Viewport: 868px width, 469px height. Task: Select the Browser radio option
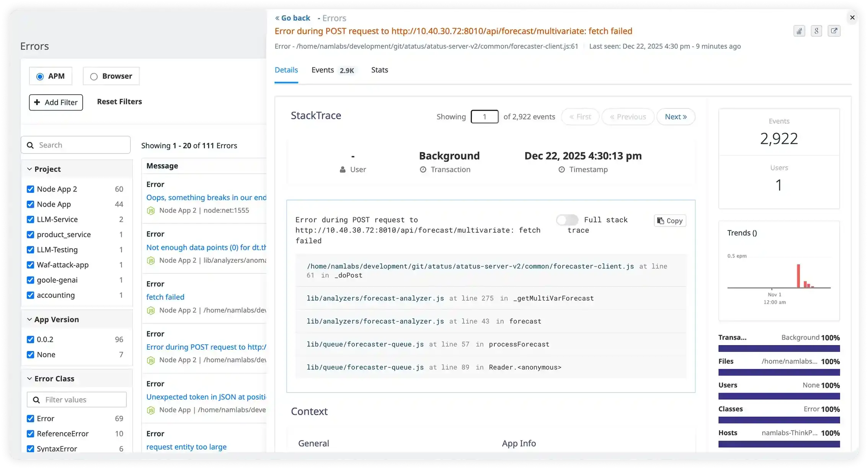[94, 76]
